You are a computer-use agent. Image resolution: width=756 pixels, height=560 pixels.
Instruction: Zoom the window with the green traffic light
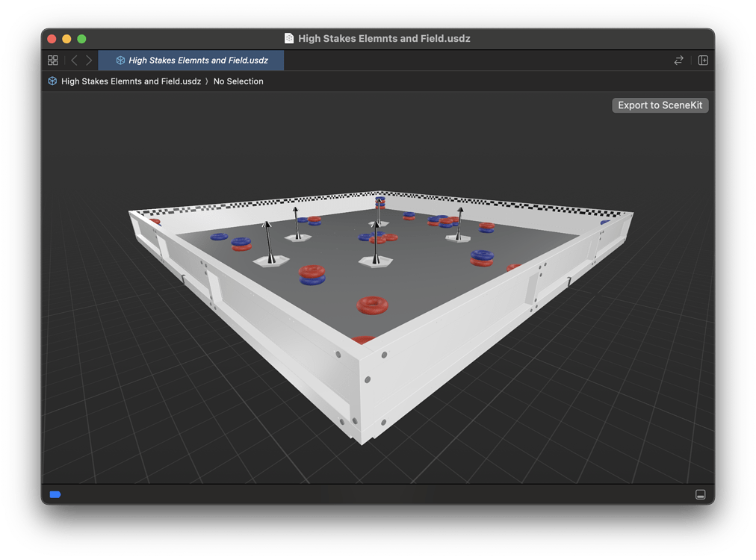pos(81,38)
